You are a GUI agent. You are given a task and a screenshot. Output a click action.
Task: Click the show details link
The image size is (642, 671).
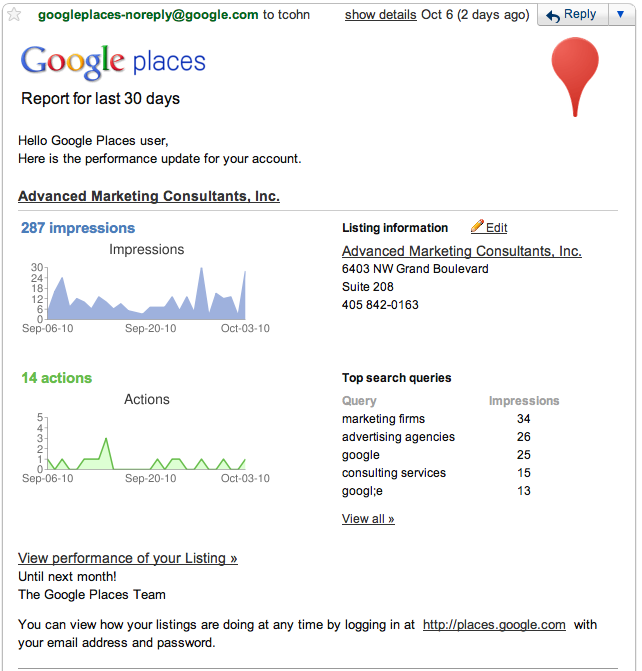(x=380, y=15)
